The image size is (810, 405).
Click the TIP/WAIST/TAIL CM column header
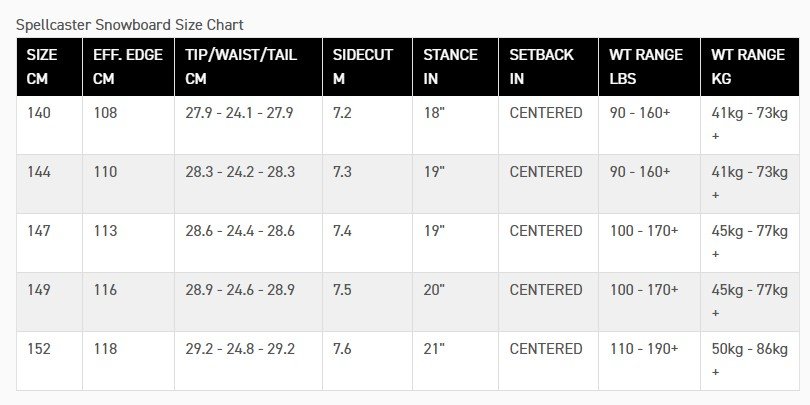(248, 67)
